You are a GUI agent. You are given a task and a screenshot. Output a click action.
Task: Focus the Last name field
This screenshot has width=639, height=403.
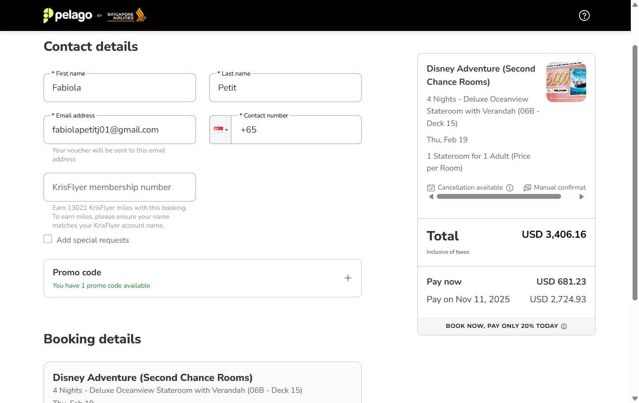pos(285,88)
